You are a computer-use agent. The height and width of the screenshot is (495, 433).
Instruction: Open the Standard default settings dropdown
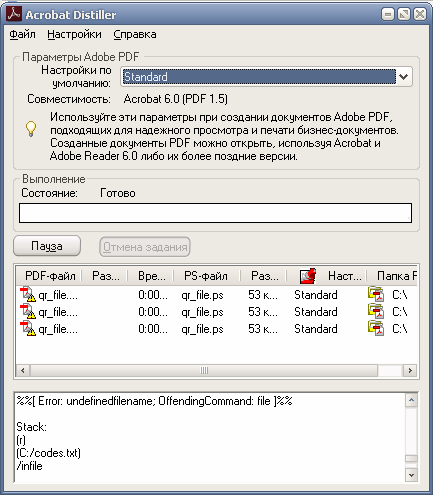click(267, 77)
